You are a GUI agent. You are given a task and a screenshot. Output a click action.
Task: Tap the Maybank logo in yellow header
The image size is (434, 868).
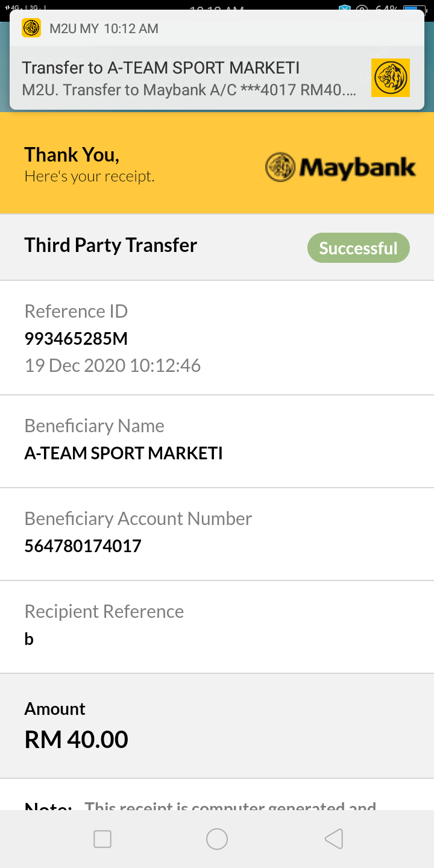pyautogui.click(x=341, y=167)
